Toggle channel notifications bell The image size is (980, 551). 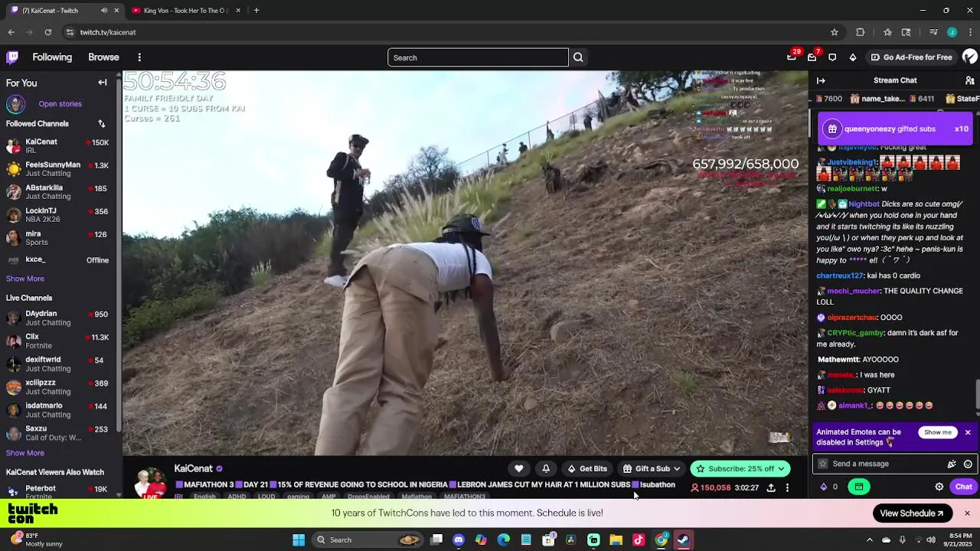(x=546, y=468)
